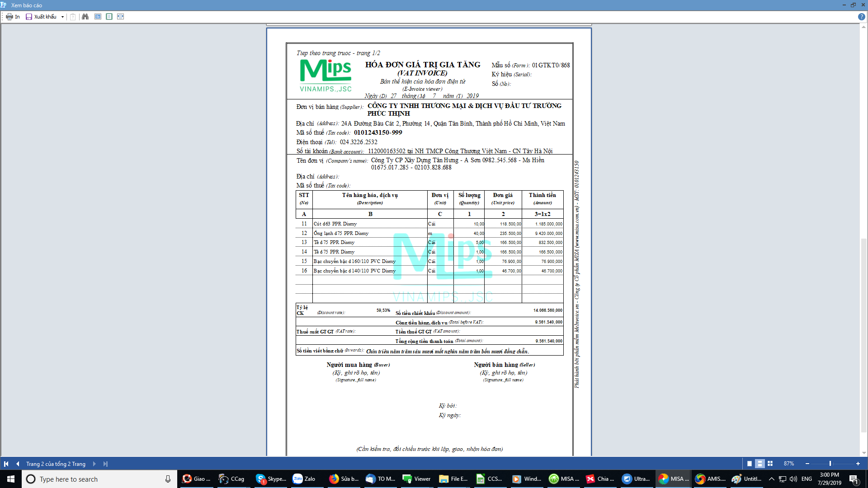Select the whole-page view icon in toolbar
This screenshot has width=868, height=488.
click(109, 17)
